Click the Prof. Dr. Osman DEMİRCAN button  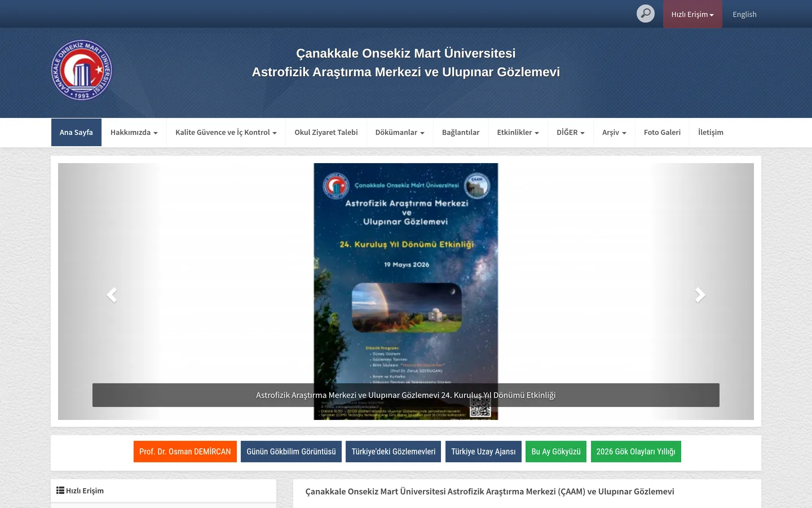tap(185, 452)
